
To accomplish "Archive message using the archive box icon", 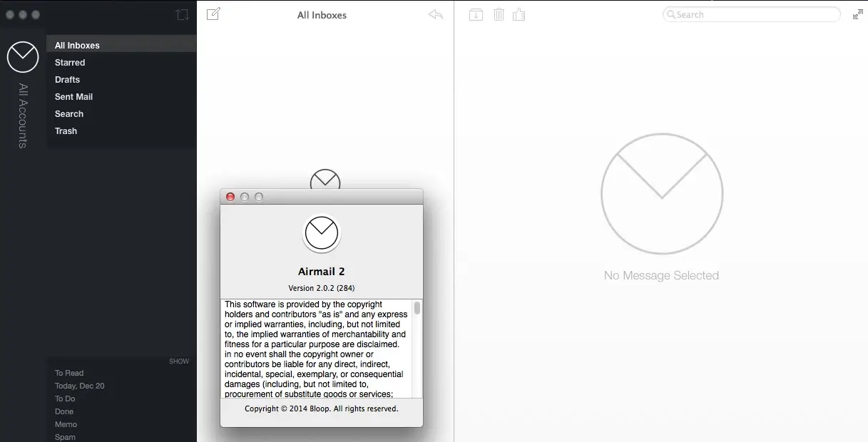I will pyautogui.click(x=476, y=14).
